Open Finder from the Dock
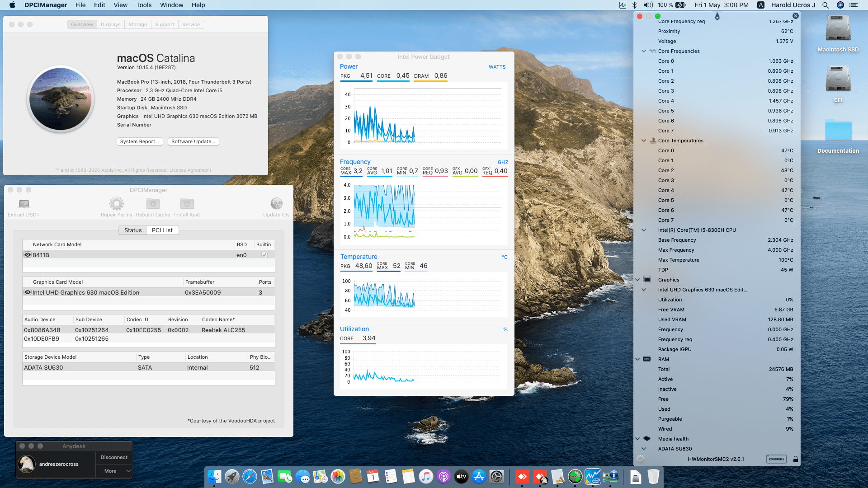 214,476
